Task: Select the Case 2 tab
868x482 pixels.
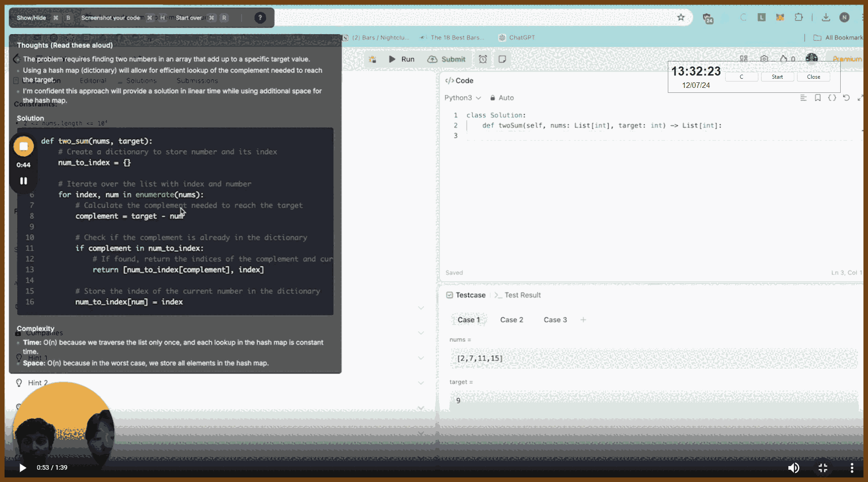Action: (x=511, y=320)
